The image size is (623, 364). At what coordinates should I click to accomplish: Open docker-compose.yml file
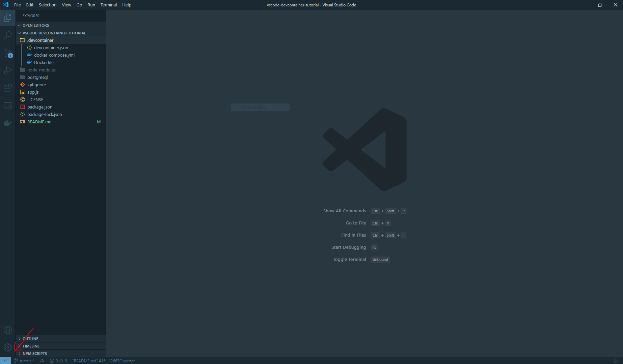click(x=61, y=55)
